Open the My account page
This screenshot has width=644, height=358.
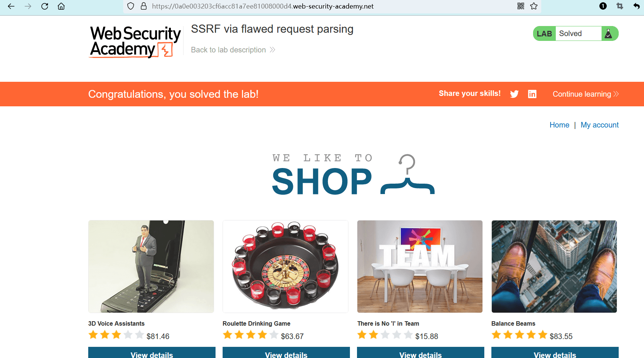point(599,125)
